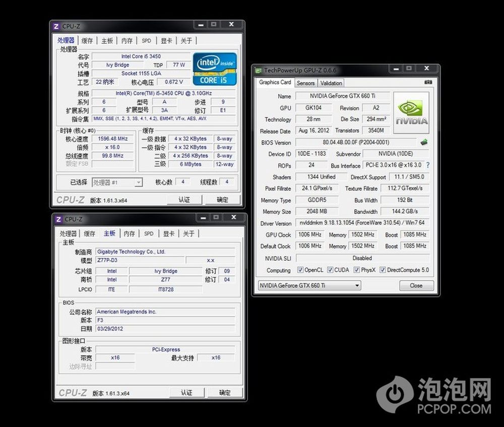
Task: Click the 2048 MB memory size value
Action: (x=317, y=211)
